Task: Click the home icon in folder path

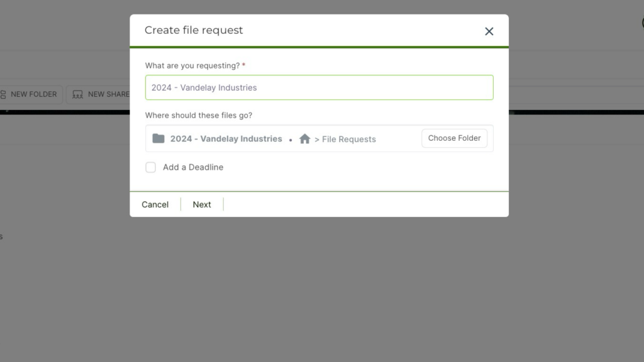Action: [305, 139]
